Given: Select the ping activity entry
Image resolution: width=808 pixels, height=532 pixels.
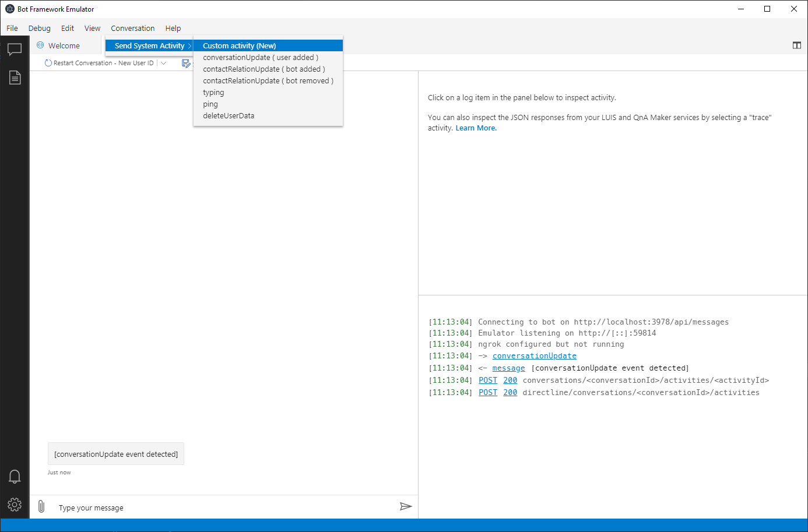Looking at the screenshot, I should [x=268, y=104].
